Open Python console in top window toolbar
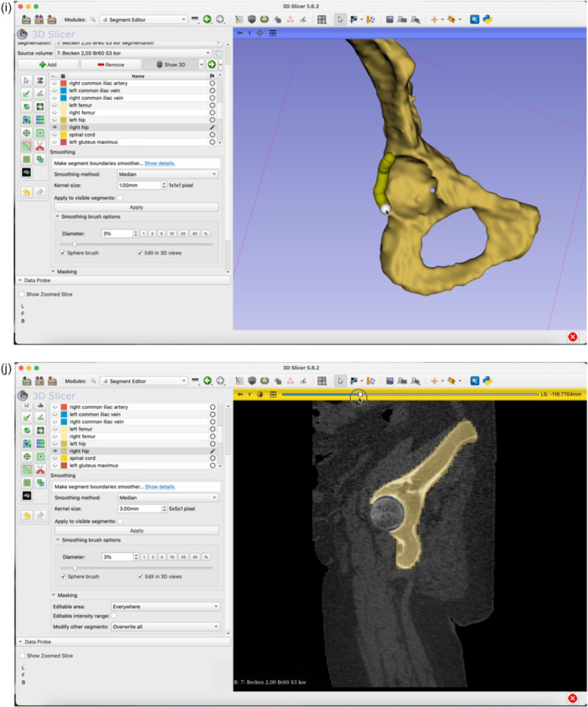Viewport: 588px width, 707px height. [487, 19]
